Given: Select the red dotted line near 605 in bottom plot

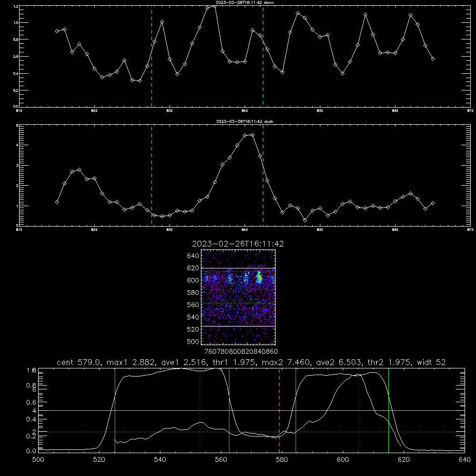Looking at the screenshot, I should pos(358,410).
